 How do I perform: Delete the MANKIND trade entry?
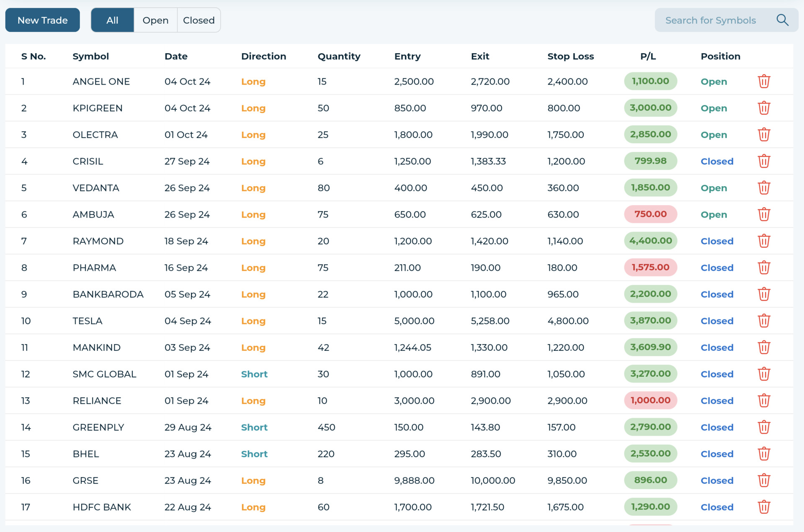(764, 347)
